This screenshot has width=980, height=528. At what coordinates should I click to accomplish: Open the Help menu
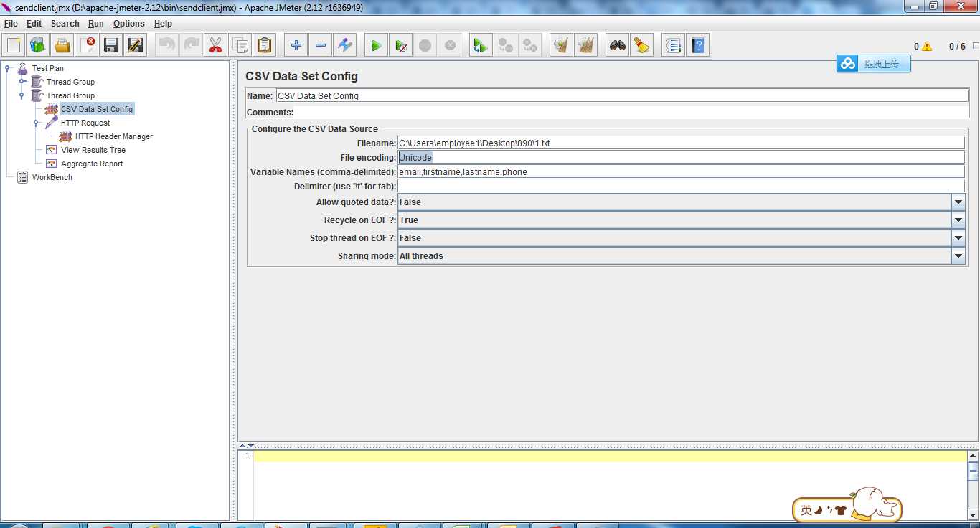163,24
